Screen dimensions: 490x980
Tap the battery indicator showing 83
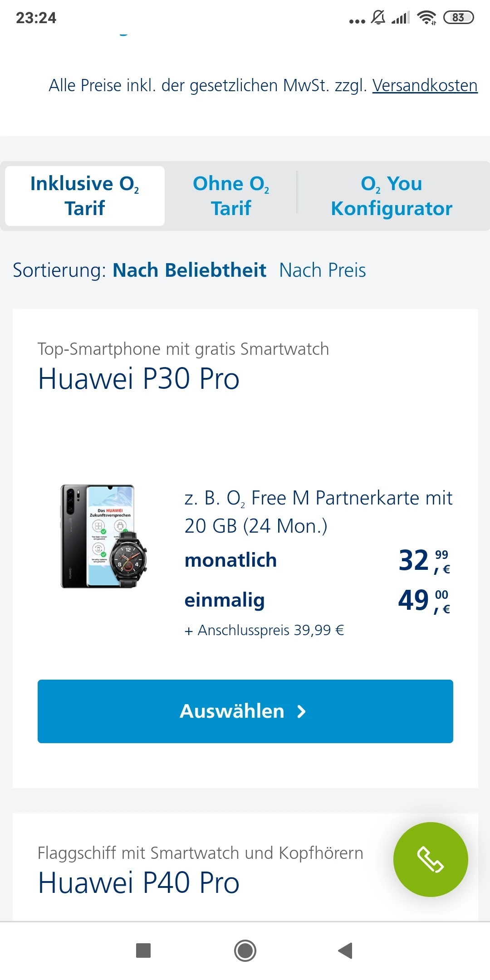458,18
